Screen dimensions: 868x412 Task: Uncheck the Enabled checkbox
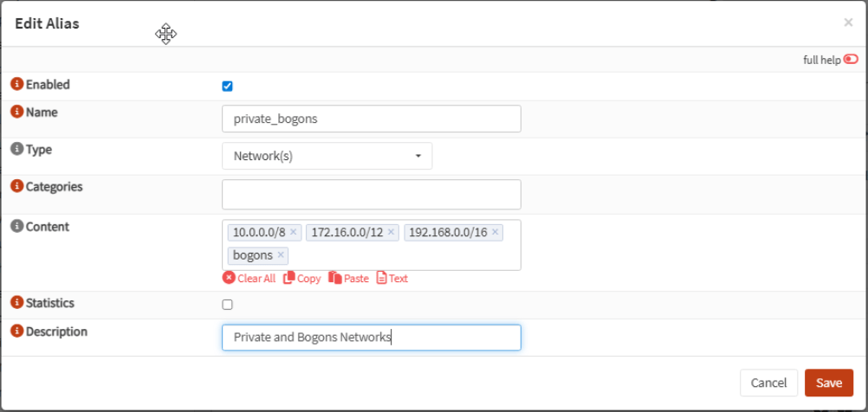pyautogui.click(x=228, y=86)
